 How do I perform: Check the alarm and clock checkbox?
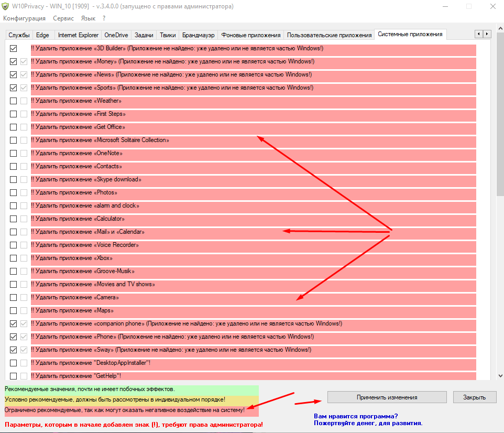tap(13, 205)
